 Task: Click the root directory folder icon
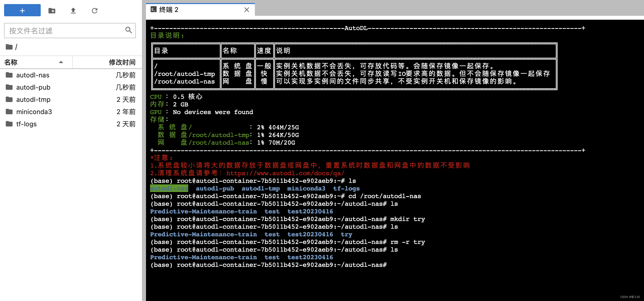click(9, 47)
